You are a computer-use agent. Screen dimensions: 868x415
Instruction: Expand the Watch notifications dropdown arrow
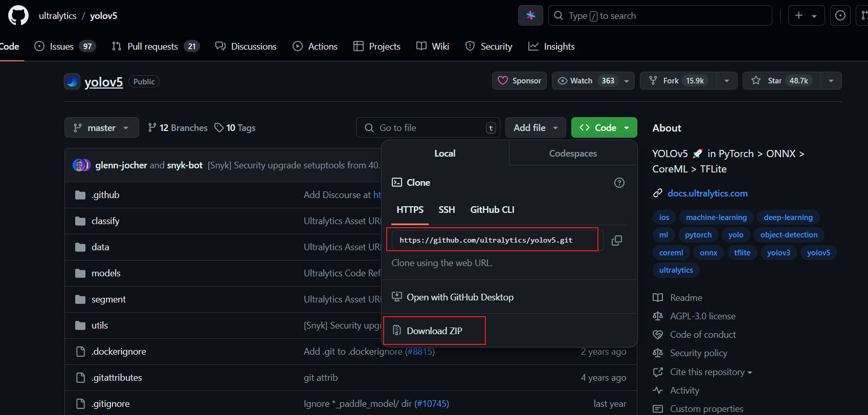point(627,81)
